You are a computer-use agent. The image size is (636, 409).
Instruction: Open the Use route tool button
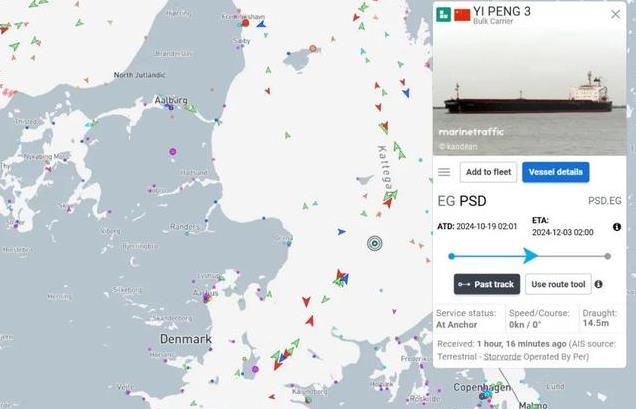click(x=558, y=284)
